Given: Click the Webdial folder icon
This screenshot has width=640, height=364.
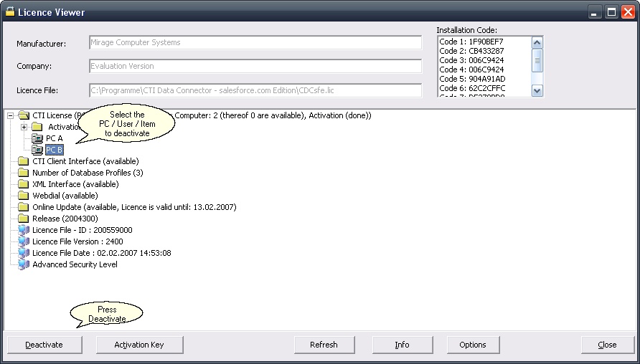Looking at the screenshot, I should coord(24,196).
